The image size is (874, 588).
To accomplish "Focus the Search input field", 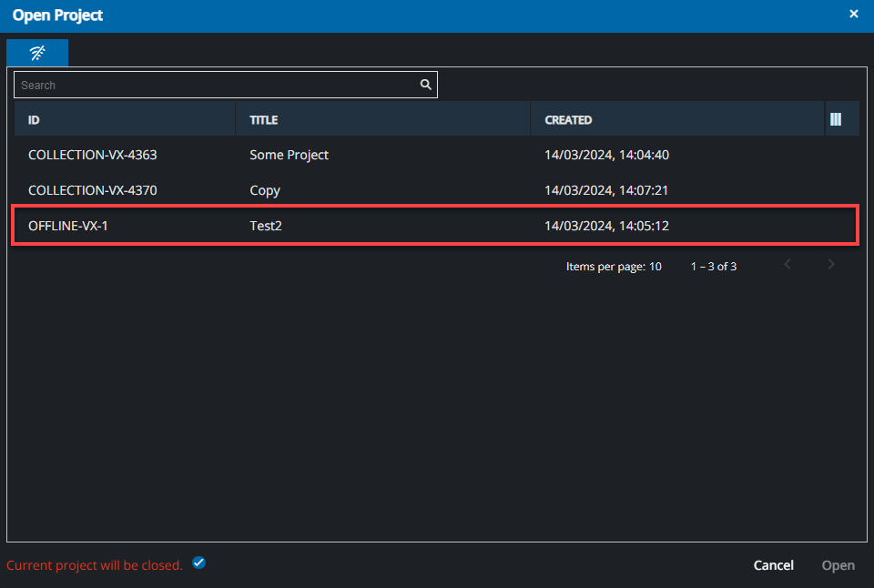I will (x=217, y=85).
